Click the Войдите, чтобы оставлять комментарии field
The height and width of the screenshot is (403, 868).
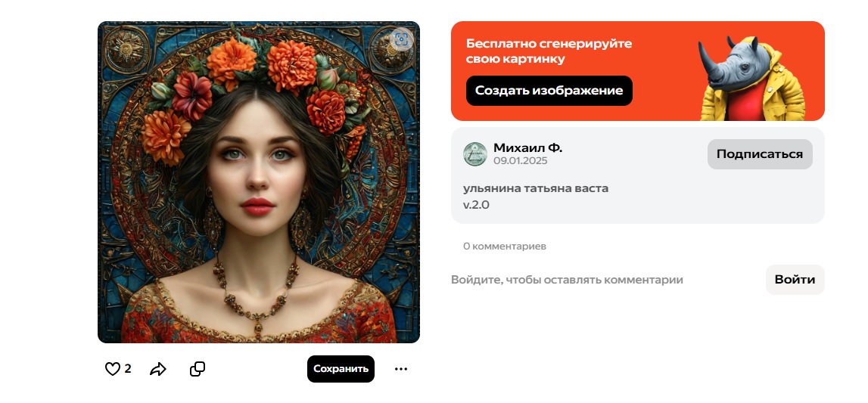pos(567,280)
